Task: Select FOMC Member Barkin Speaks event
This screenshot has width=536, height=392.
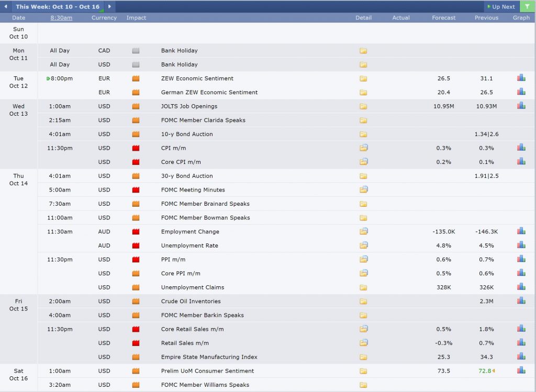Action: [x=203, y=315]
